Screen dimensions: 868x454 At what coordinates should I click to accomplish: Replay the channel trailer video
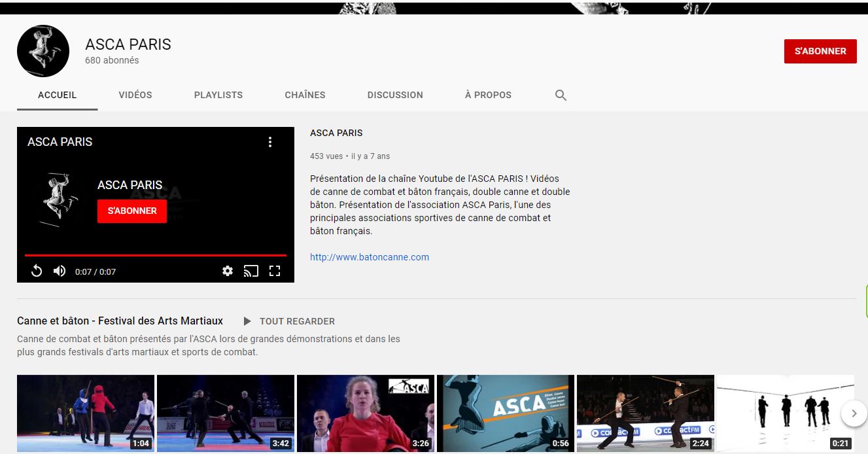coord(37,271)
